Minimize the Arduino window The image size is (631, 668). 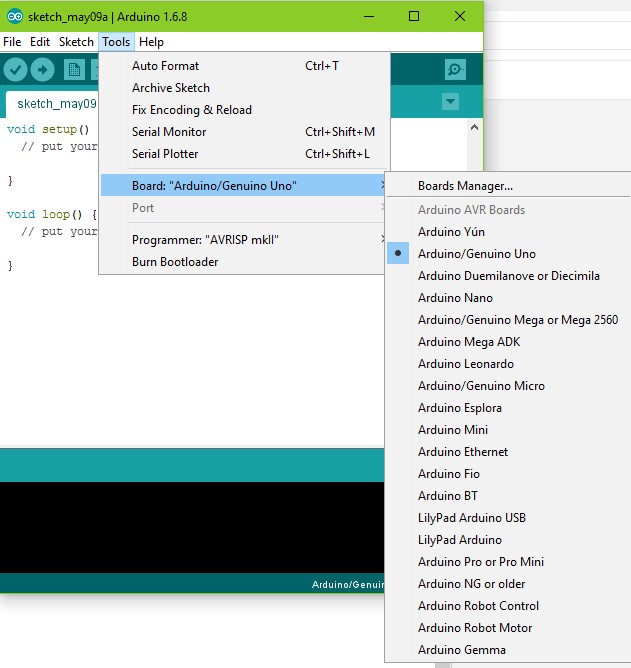point(369,17)
